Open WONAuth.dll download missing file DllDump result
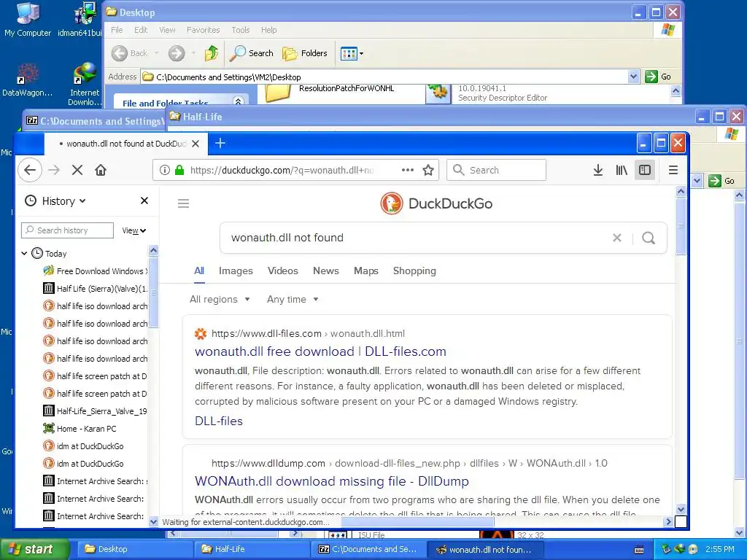 click(332, 481)
